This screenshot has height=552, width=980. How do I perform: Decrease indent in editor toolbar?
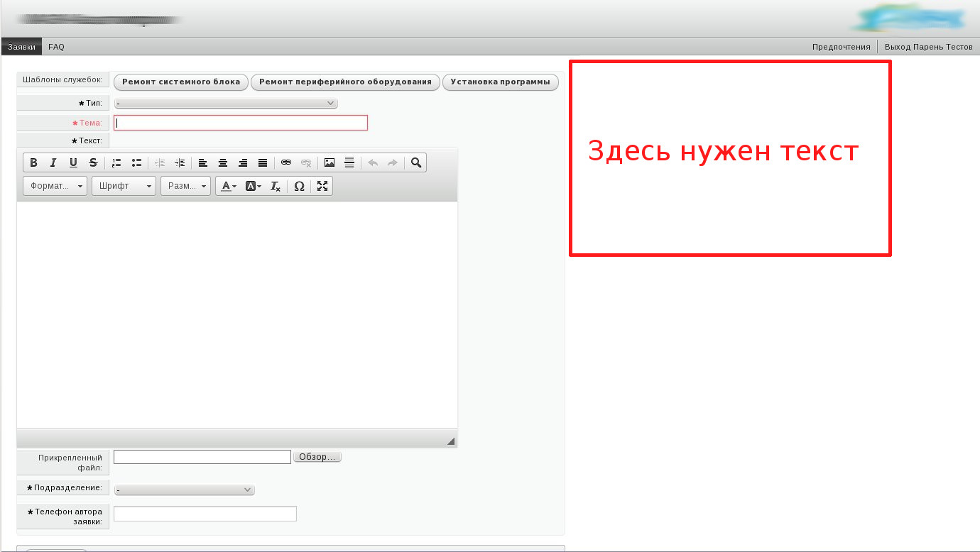160,162
